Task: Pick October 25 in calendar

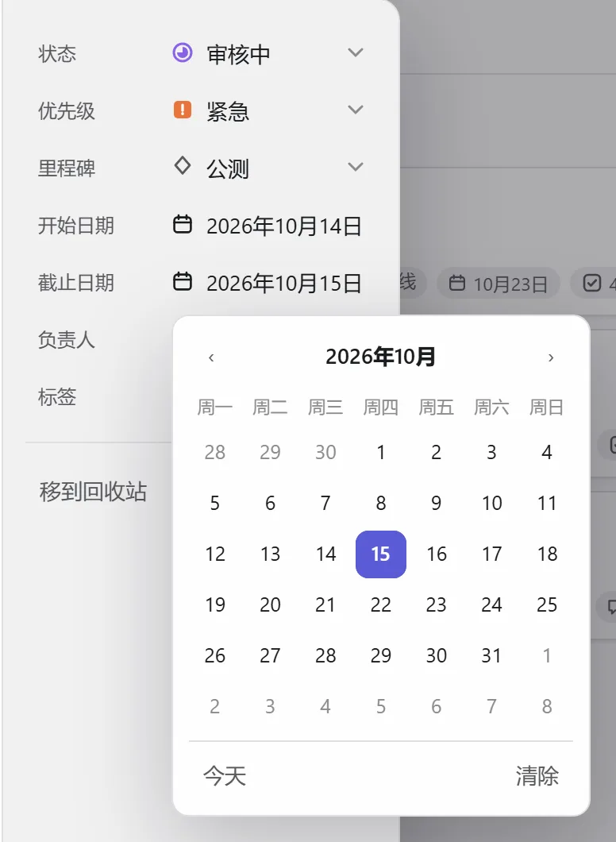Action: tap(547, 604)
